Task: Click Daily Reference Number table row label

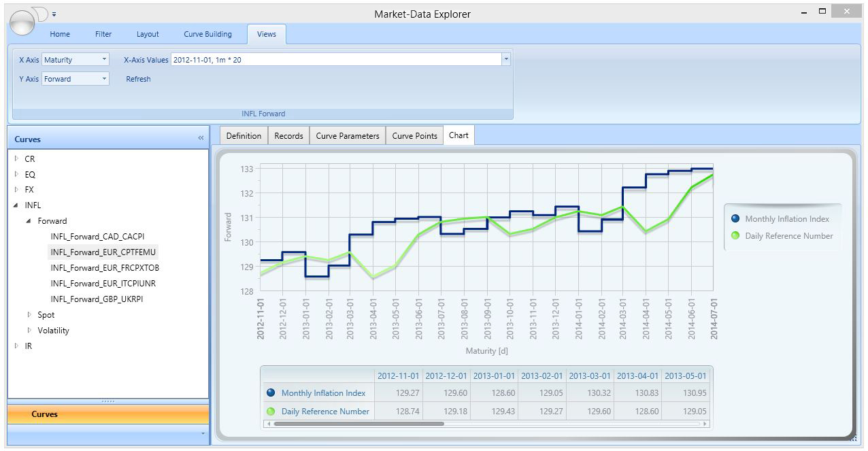Action: [x=325, y=411]
